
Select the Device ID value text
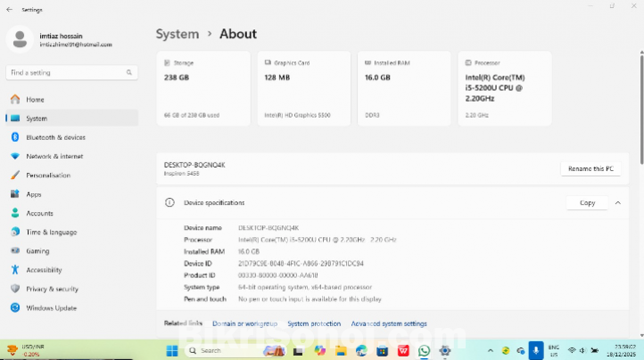301,264
